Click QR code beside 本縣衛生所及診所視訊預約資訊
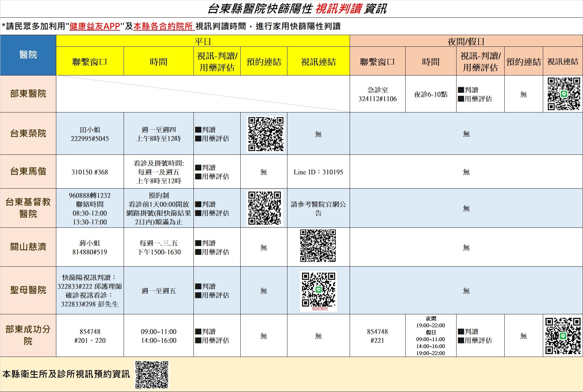Screen dimensions: 583x392 tap(152, 374)
